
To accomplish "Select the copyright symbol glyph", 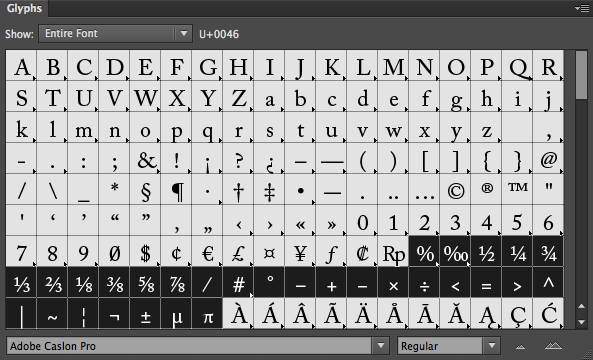I will pyautogui.click(x=456, y=189).
